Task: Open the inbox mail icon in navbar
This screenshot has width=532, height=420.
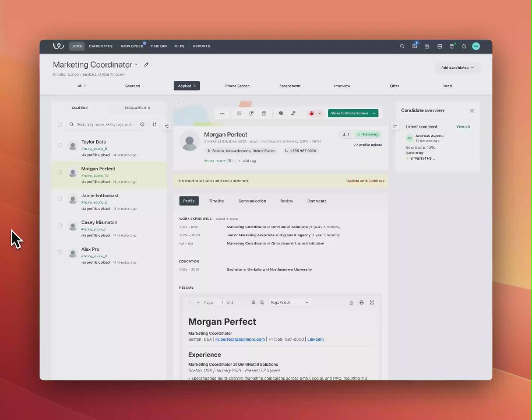Action: [x=415, y=46]
